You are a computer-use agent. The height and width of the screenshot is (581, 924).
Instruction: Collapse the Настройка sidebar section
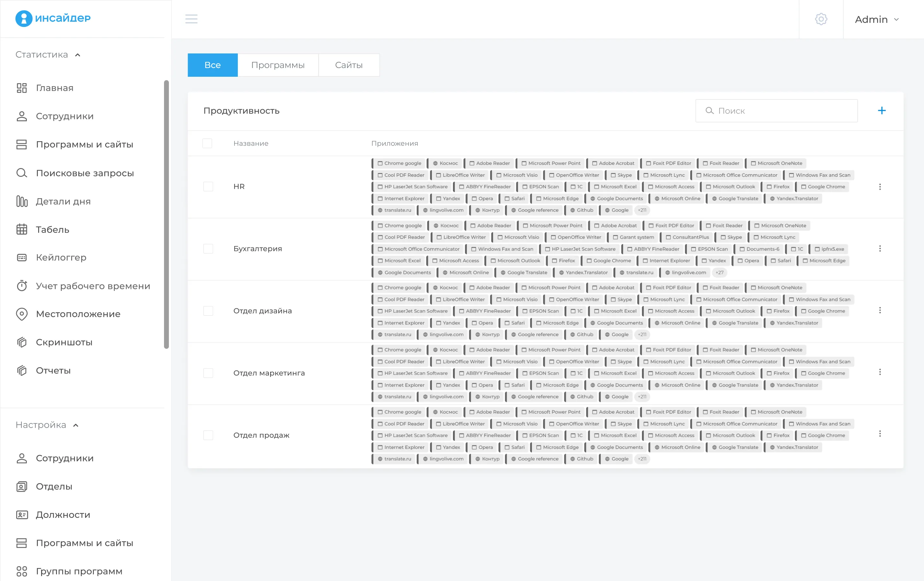tap(76, 425)
